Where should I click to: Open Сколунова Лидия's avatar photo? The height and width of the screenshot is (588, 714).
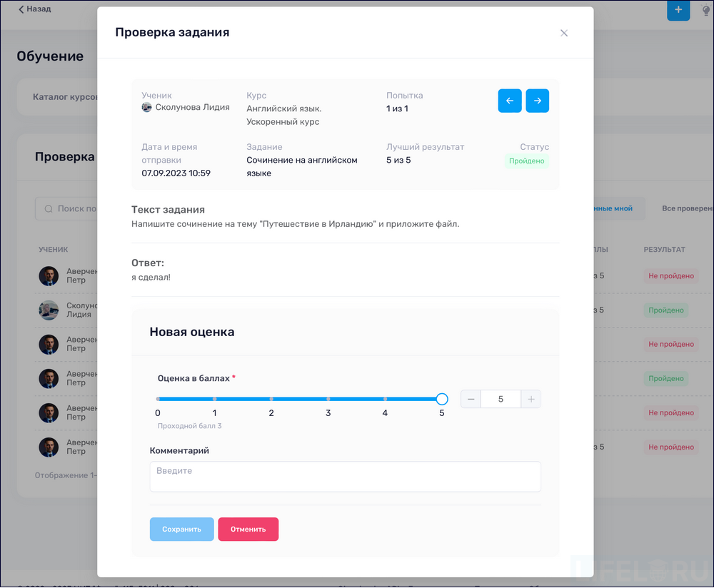tap(147, 106)
